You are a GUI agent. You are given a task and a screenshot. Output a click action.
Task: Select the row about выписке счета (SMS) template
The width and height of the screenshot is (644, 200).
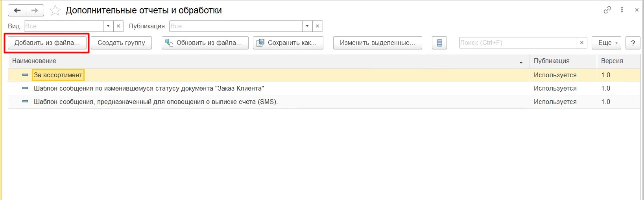324,102
